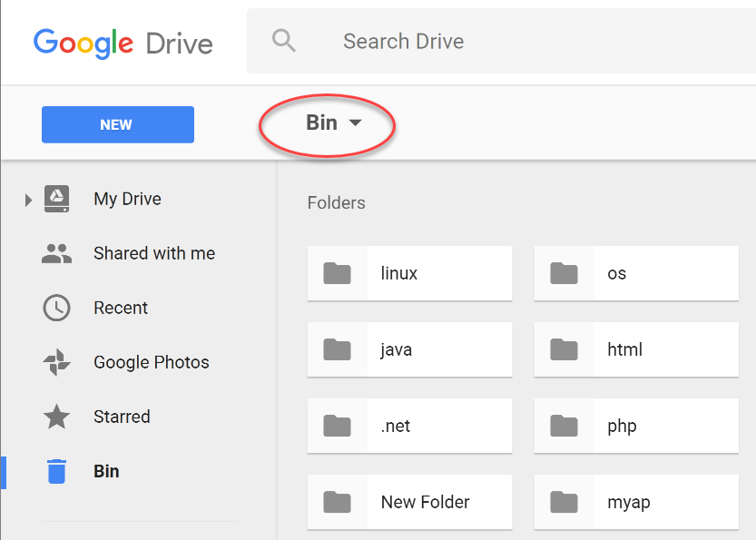
Task: Click the java folder's icon
Action: 337,349
